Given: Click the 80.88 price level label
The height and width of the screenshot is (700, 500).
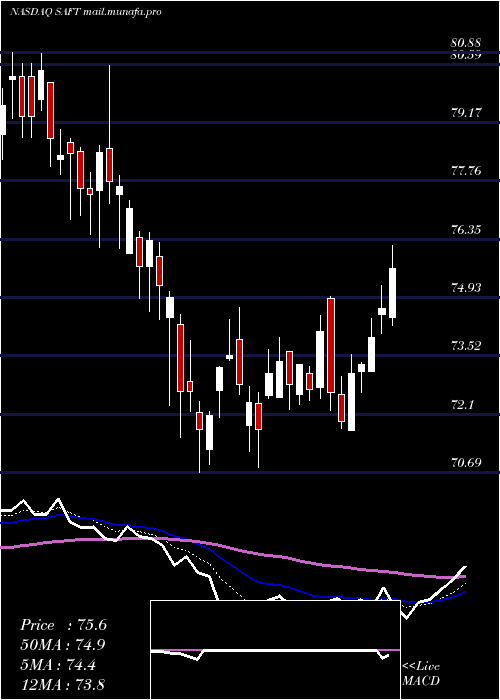Looking at the screenshot, I should (466, 43).
